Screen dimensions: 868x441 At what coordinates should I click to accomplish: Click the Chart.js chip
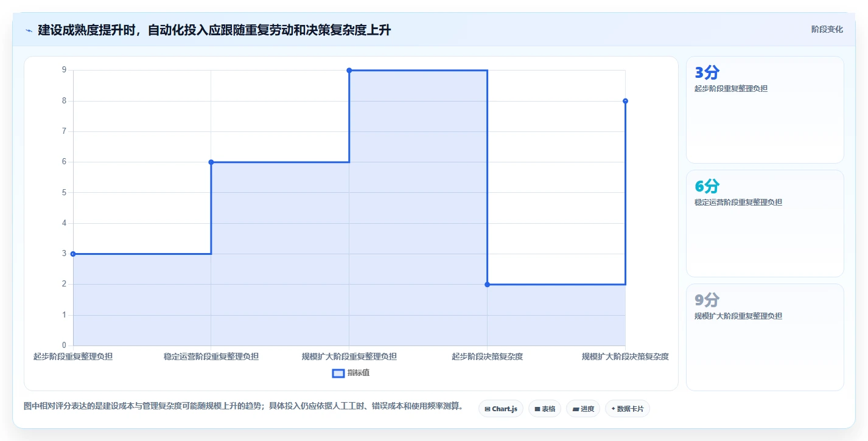[501, 409]
